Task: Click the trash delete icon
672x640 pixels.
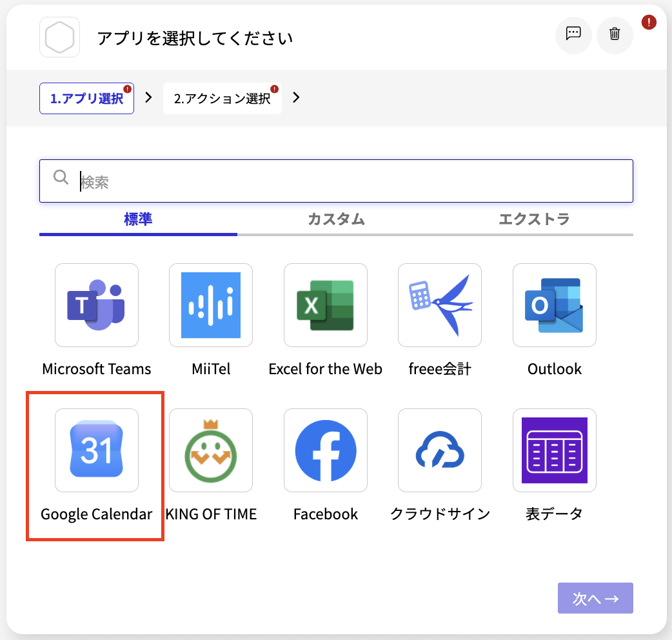Action: point(615,34)
